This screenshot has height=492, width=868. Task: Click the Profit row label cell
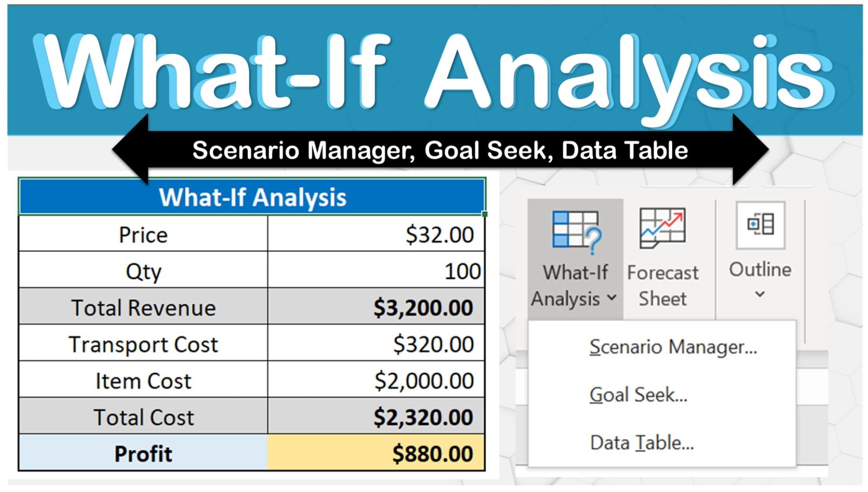144,453
